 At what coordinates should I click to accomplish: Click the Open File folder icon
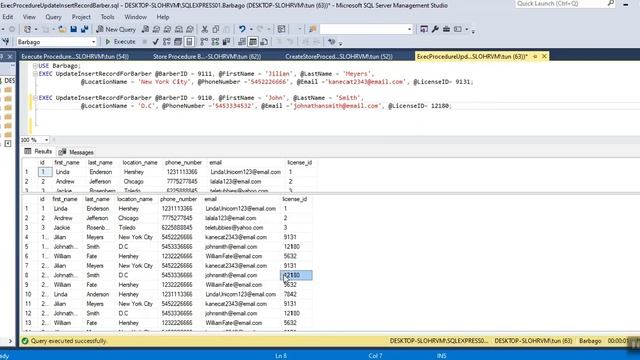click(x=62, y=29)
